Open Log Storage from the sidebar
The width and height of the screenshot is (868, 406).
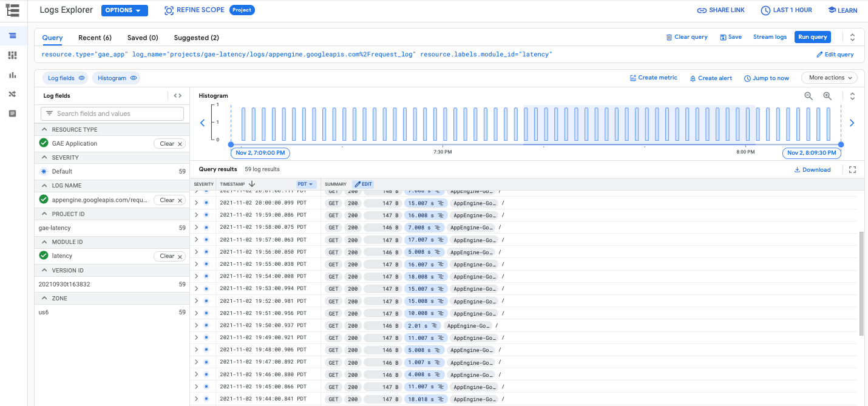point(13,113)
